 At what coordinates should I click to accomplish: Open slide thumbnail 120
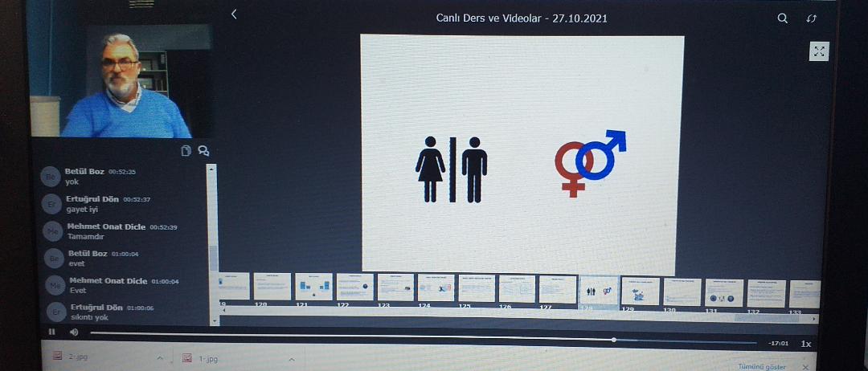click(272, 287)
